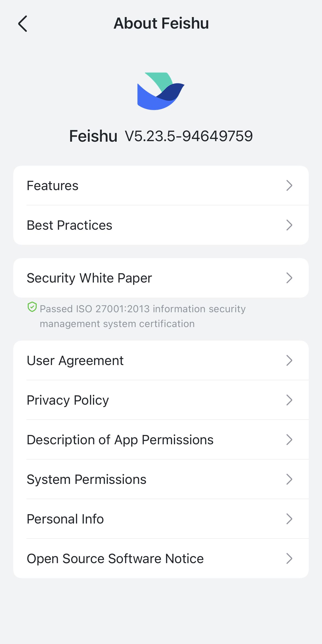Open Description of App Permissions
The width and height of the screenshot is (322, 644).
pyautogui.click(x=120, y=440)
